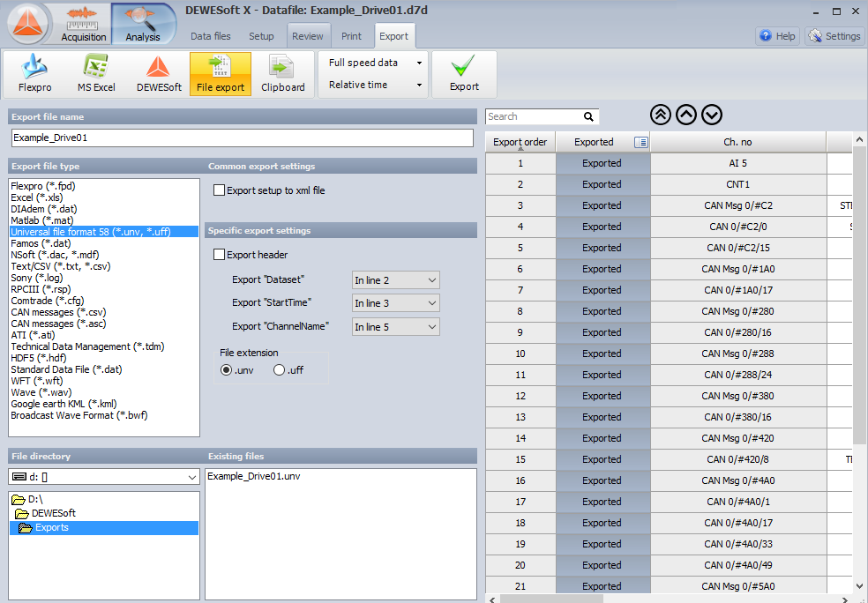Toggle Exported state for AI 5
Image resolution: width=868 pixels, height=603 pixels.
[x=602, y=163]
